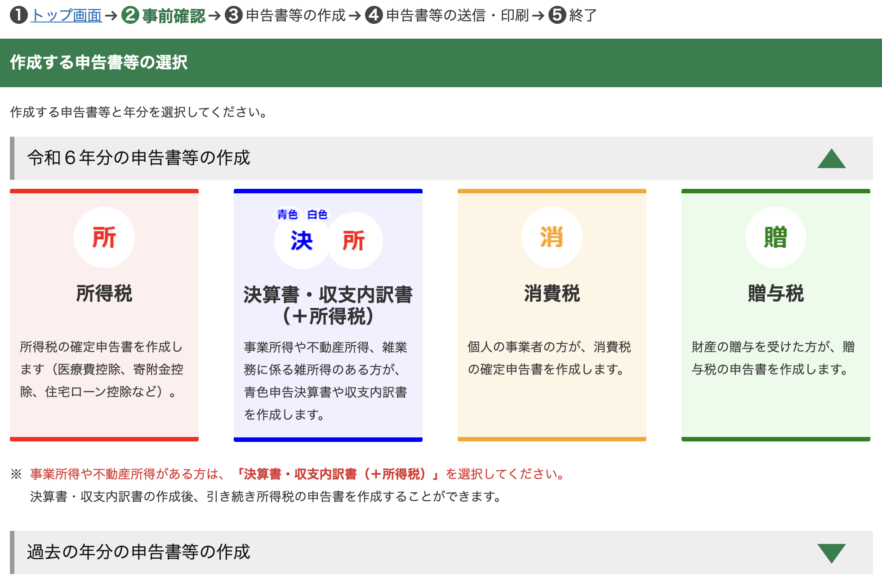Select the 贈与税 card title
The width and height of the screenshot is (882, 588).
pyautogui.click(x=775, y=294)
